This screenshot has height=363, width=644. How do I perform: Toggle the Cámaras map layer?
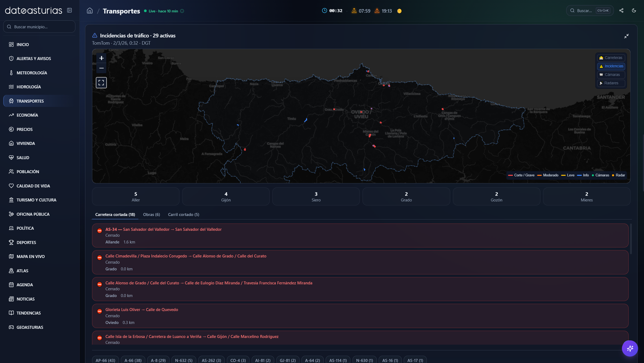click(611, 75)
